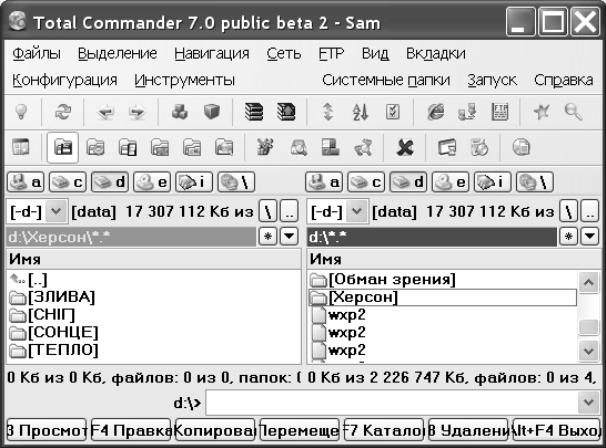606x448 pixels.
Task: Open the Выделение menu
Action: click(x=117, y=53)
